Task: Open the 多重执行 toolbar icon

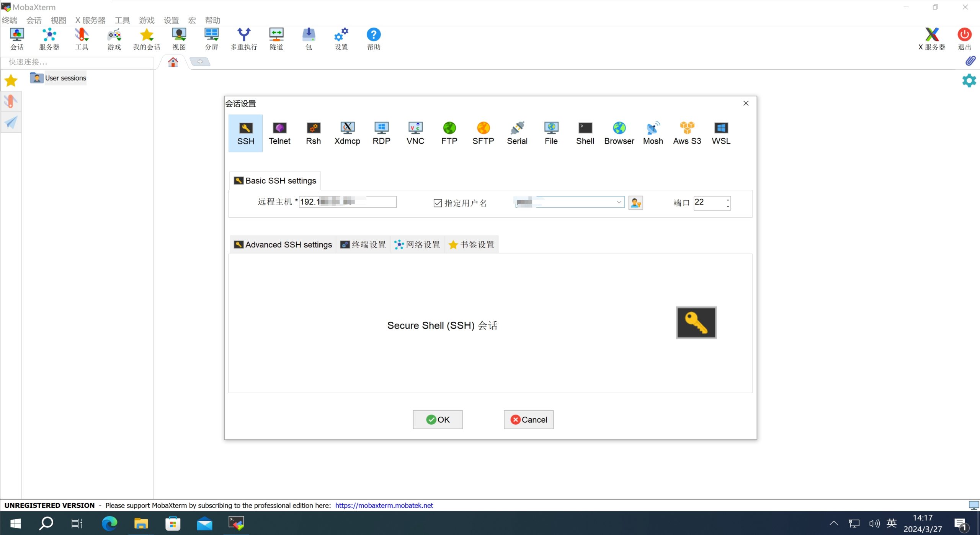Action: click(x=244, y=39)
